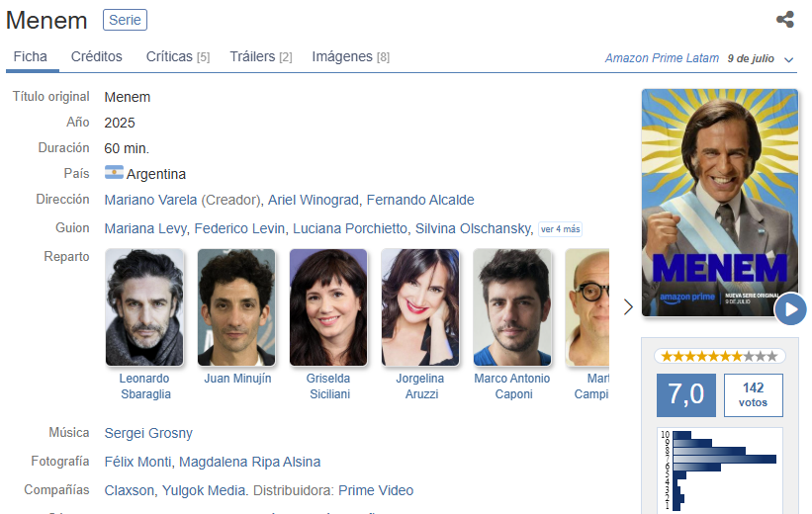Click the rating distribution histogram
812x514 pixels.
pyautogui.click(x=720, y=471)
